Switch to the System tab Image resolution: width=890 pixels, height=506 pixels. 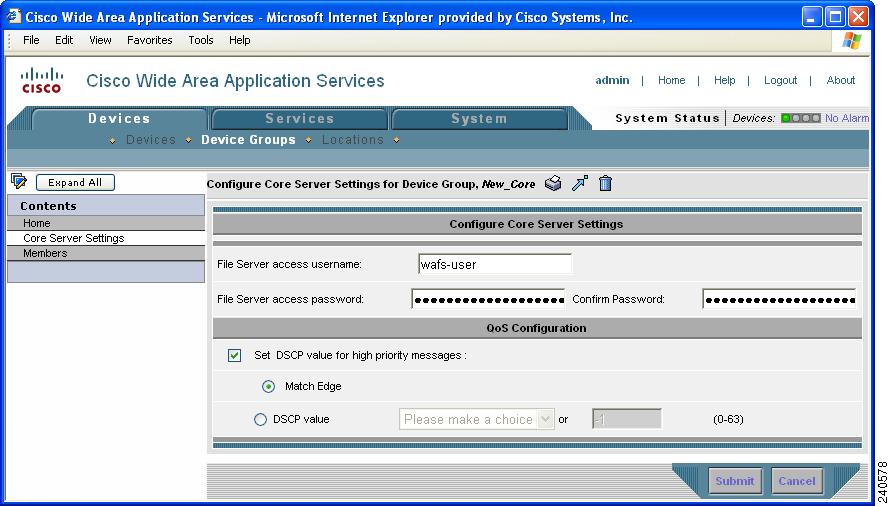coord(479,119)
